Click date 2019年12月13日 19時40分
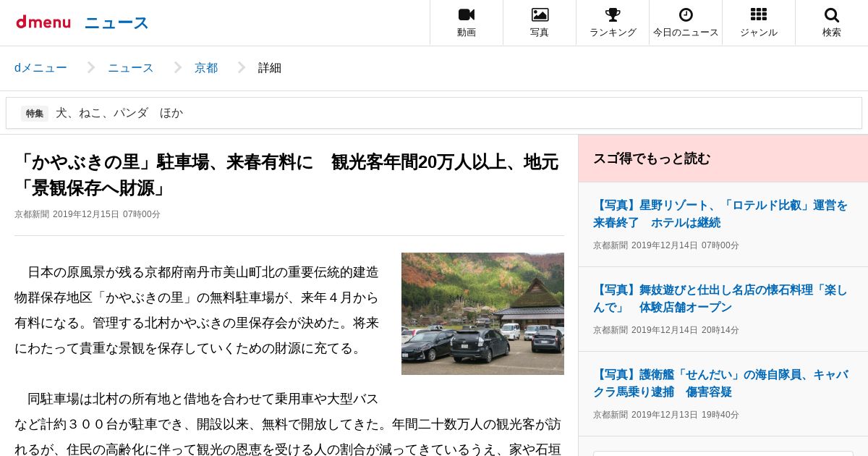Screen dimensions: 868x456 (x=685, y=415)
